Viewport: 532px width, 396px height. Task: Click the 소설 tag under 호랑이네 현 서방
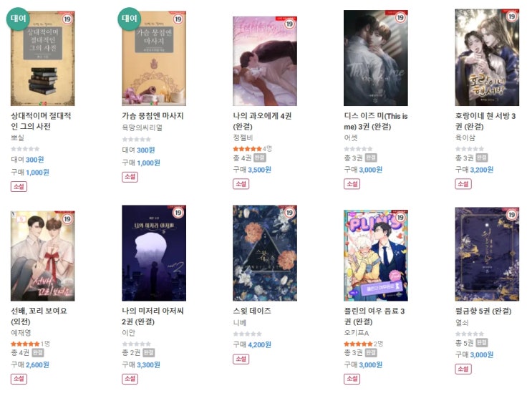463,184
